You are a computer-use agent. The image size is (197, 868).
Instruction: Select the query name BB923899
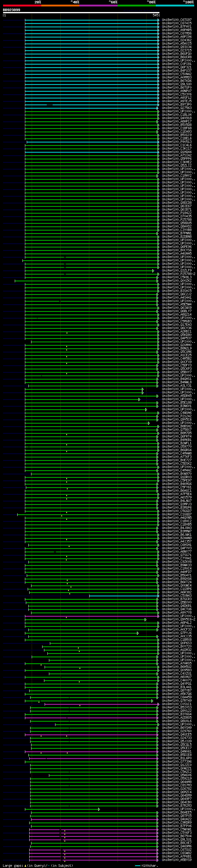coord(11,10)
